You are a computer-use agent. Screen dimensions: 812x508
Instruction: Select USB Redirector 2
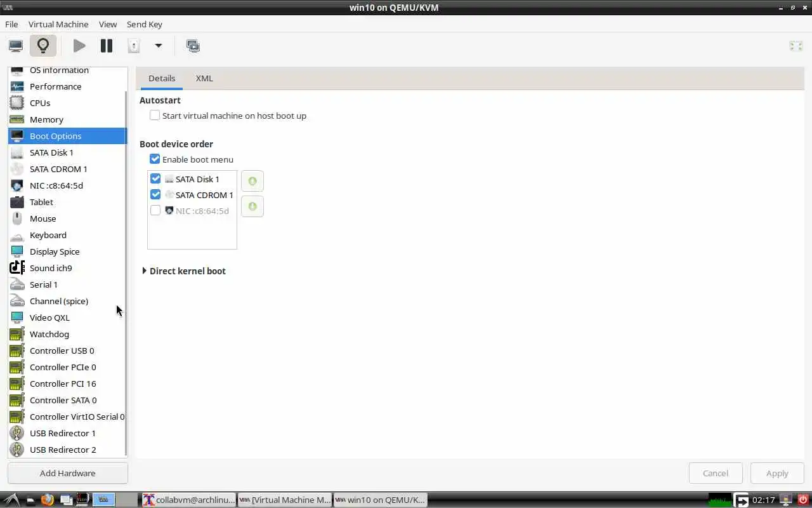(67, 450)
